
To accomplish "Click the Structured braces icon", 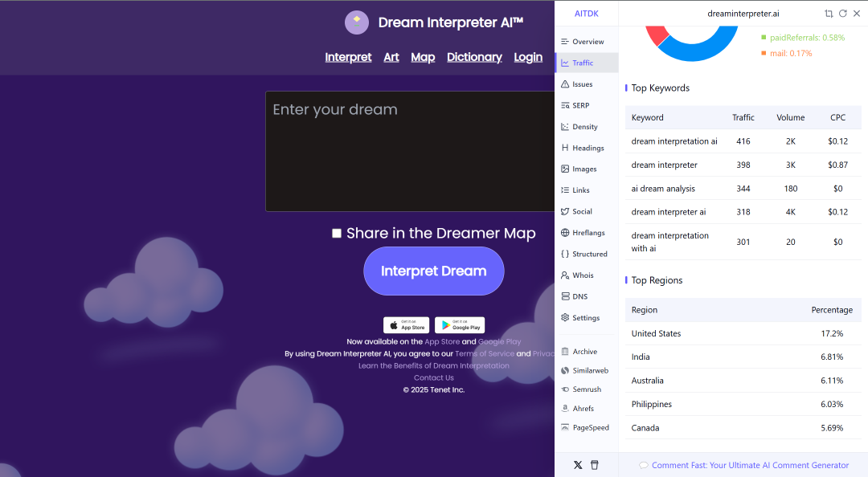I will (565, 254).
